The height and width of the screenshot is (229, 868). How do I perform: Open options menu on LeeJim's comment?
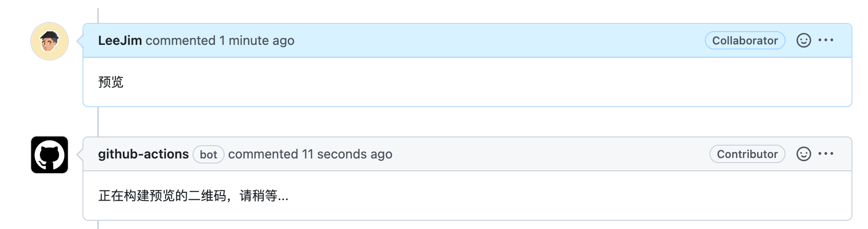pyautogui.click(x=826, y=40)
